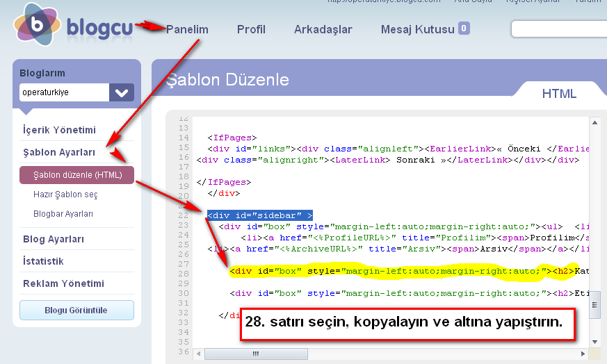The width and height of the screenshot is (607, 364).
Task: Click the </IfPages> closing tag line
Action: coord(224,182)
